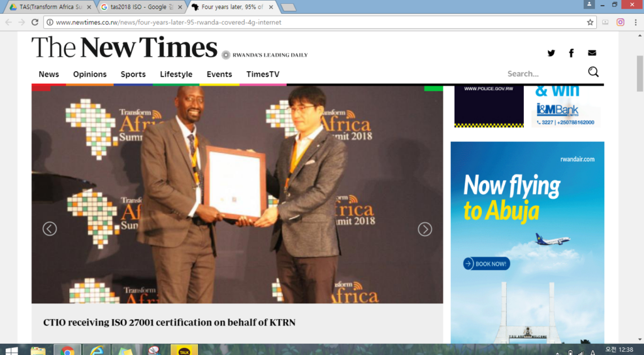644x355 pixels.
Task: Click the email envelope icon
Action: [592, 53]
